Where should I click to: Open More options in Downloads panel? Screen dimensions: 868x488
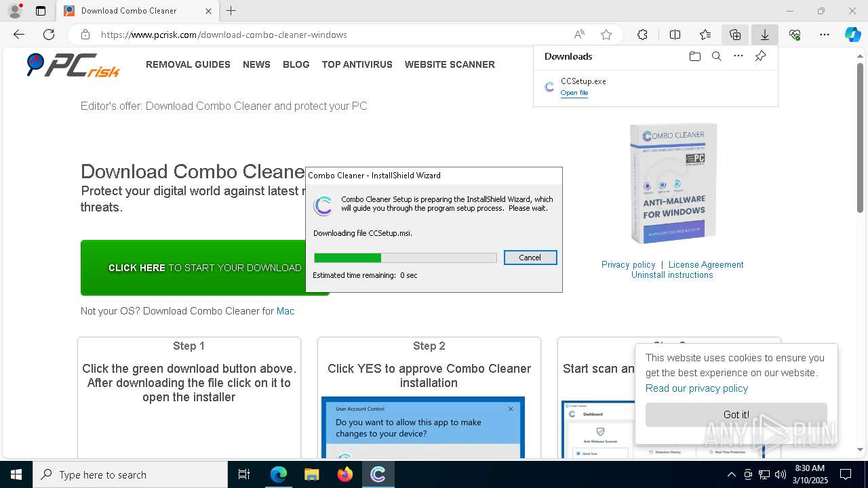(738, 56)
